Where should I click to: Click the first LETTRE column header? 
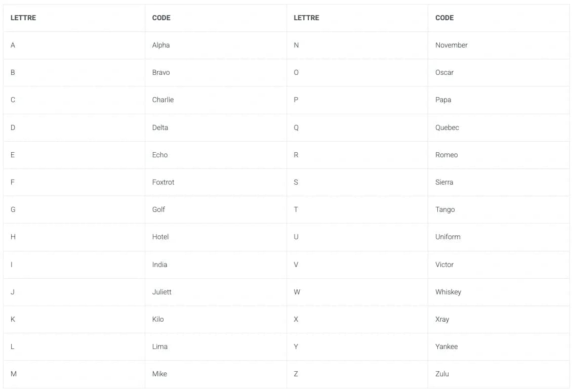point(23,18)
